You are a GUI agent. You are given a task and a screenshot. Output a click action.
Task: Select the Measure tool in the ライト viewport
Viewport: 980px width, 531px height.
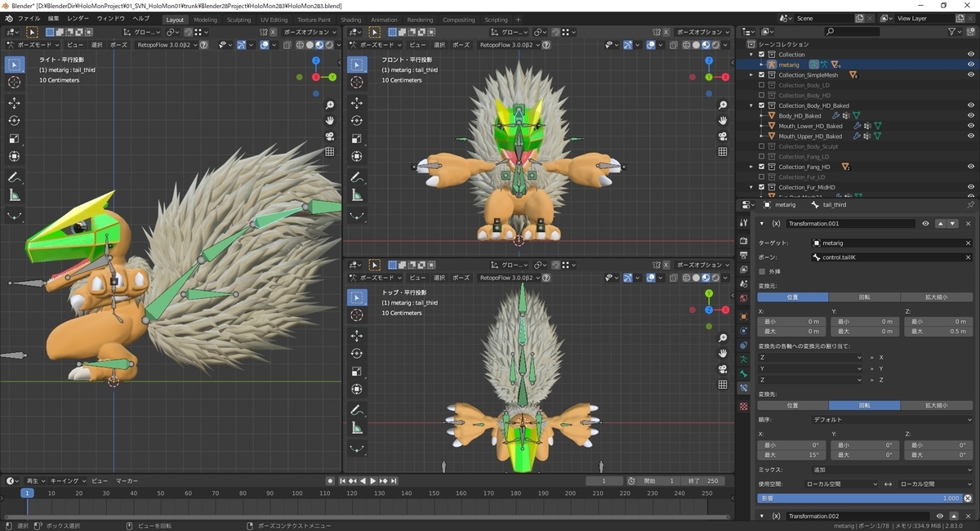(x=15, y=195)
